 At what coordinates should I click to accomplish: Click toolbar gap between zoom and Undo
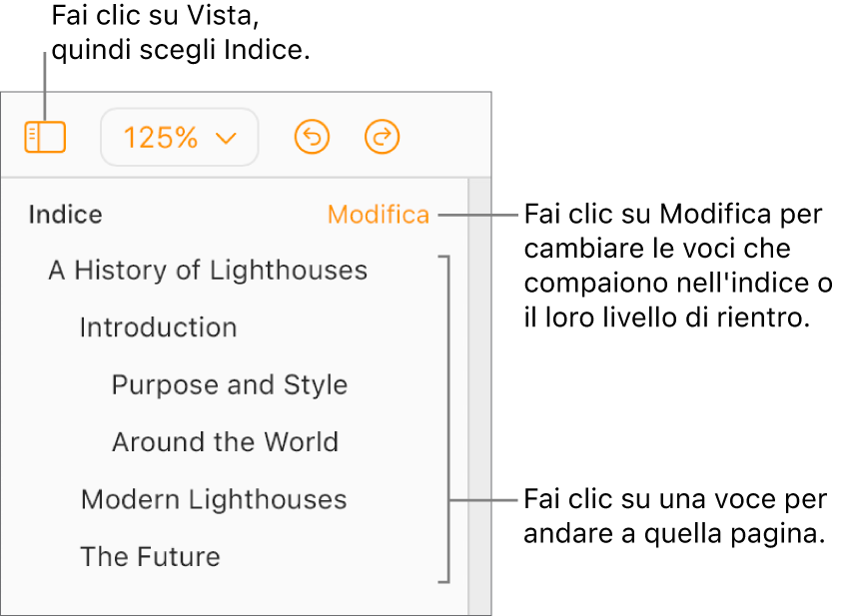[x=277, y=138]
